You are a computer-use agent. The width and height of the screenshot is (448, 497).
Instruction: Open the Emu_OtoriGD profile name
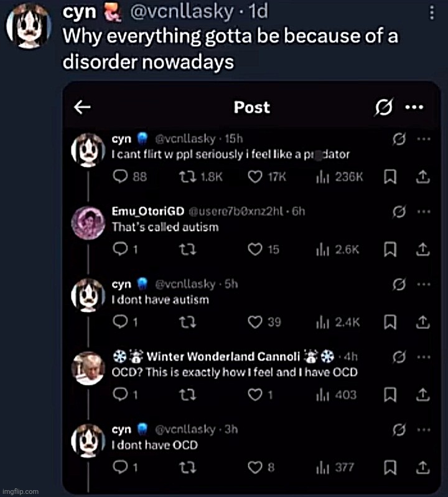142,211
